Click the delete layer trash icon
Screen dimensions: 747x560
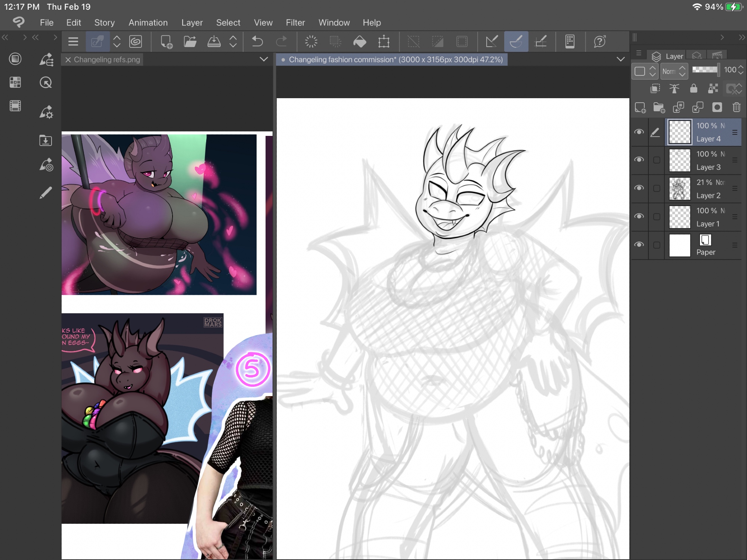[x=736, y=108]
